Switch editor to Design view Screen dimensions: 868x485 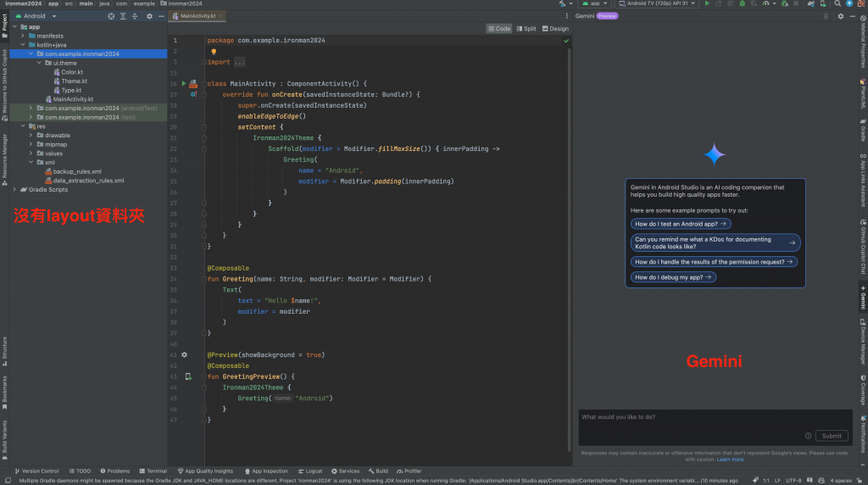pos(556,29)
